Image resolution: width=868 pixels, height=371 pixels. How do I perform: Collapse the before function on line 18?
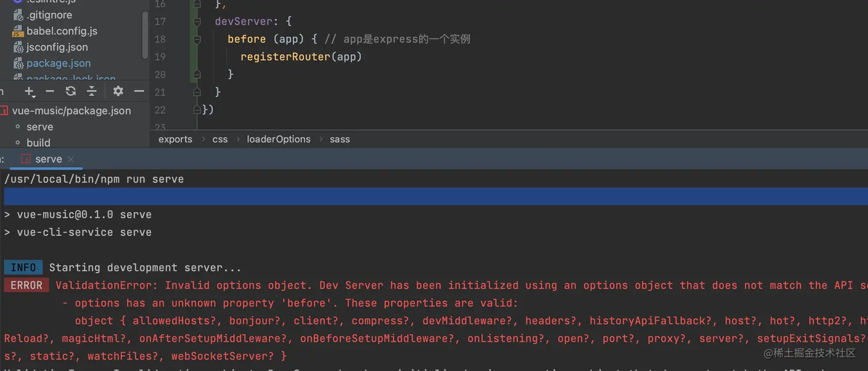point(197,40)
